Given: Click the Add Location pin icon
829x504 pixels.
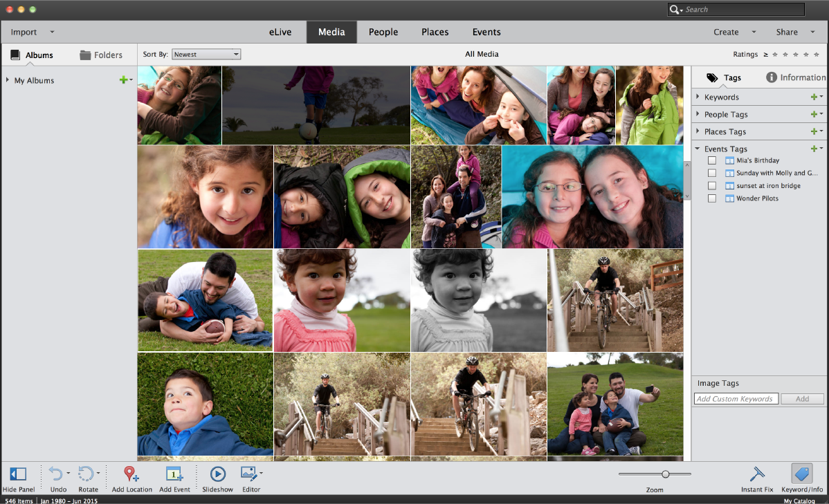Looking at the screenshot, I should pyautogui.click(x=131, y=474).
